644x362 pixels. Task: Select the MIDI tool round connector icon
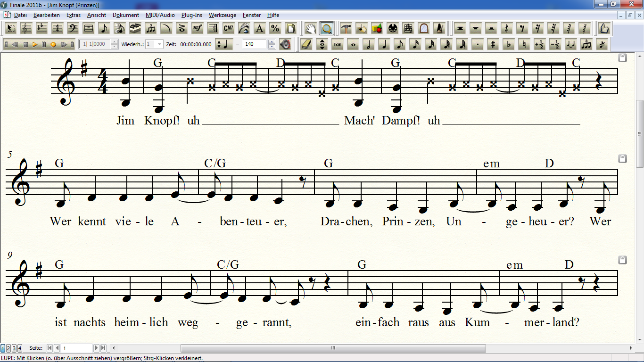[393, 28]
